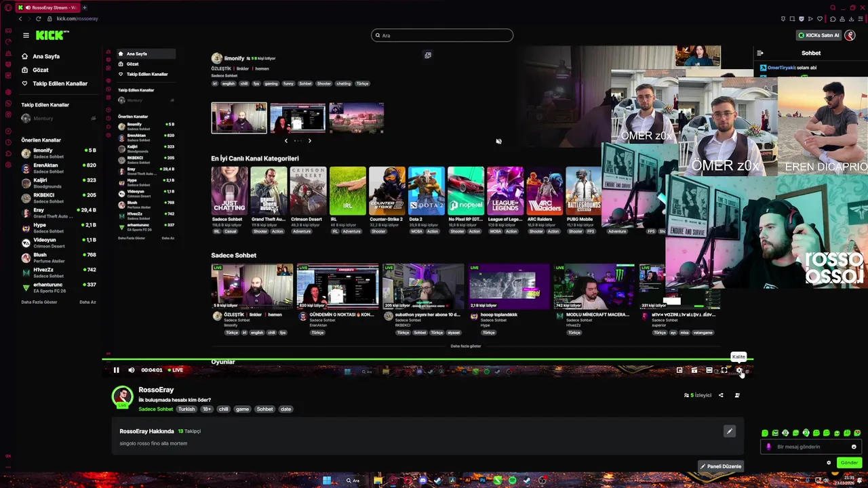Open recommended channel limonify in sidebar
This screenshot has height=488, width=868.
pyautogui.click(x=58, y=153)
